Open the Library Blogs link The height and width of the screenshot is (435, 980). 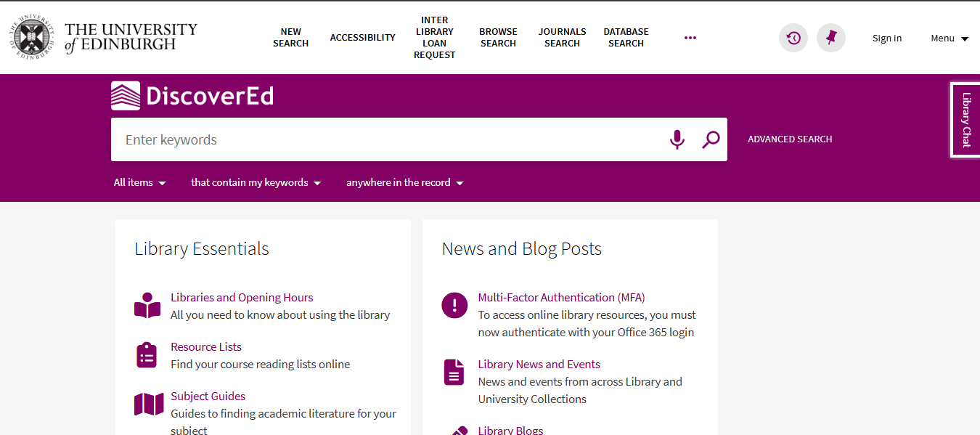click(x=510, y=431)
